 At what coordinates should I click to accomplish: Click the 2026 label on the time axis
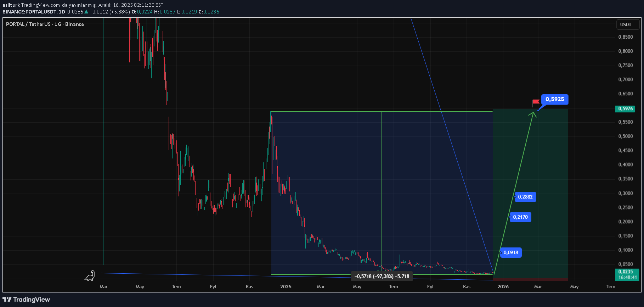[x=503, y=286]
